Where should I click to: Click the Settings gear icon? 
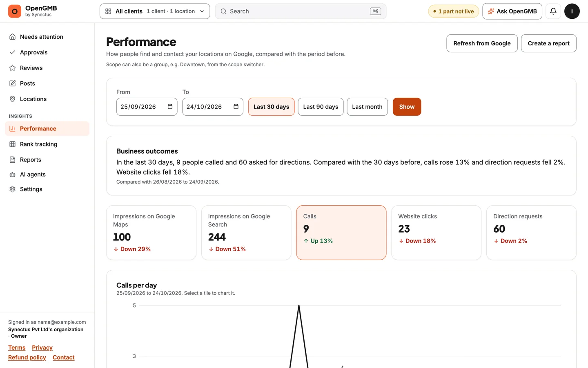(13, 189)
